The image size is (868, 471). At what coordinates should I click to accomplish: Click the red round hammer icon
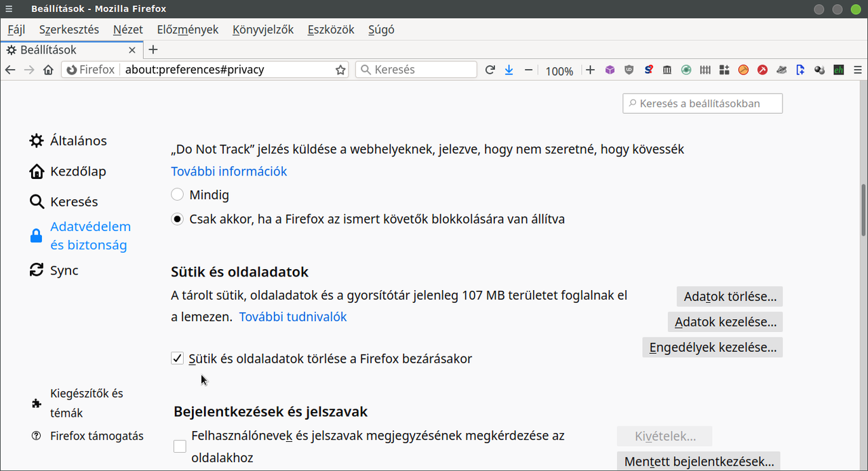[x=762, y=70]
